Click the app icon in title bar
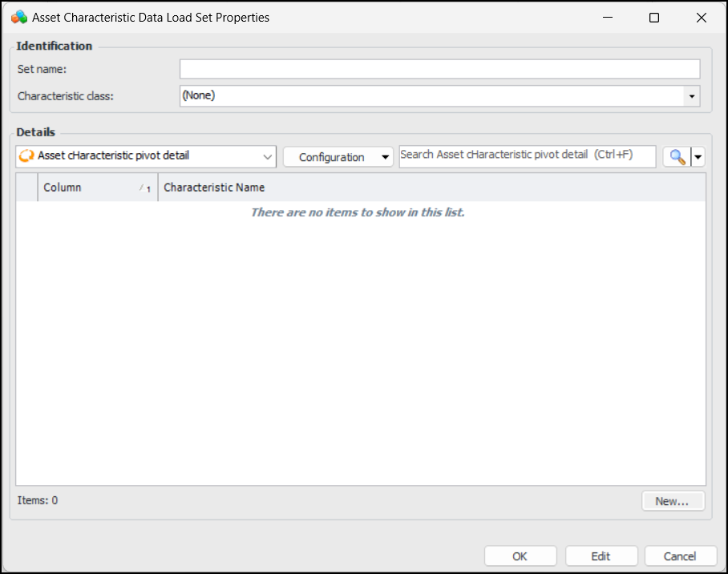This screenshot has height=574, width=728. pyautogui.click(x=19, y=17)
